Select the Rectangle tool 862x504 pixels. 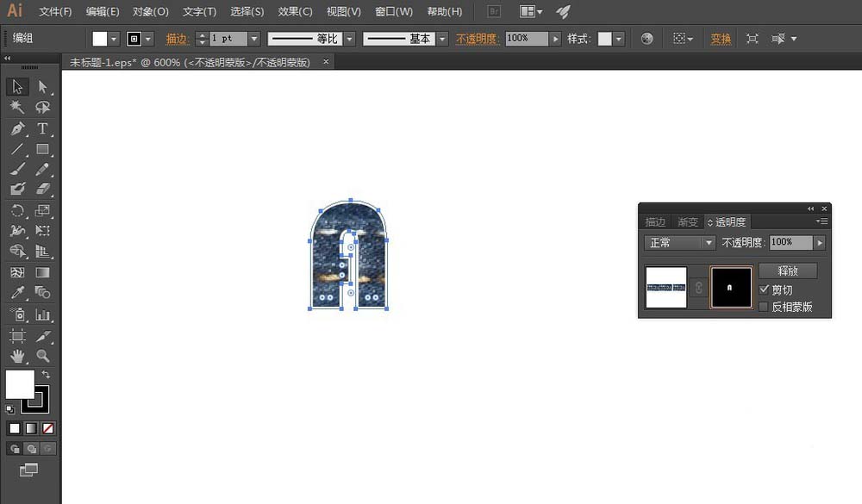click(42, 149)
